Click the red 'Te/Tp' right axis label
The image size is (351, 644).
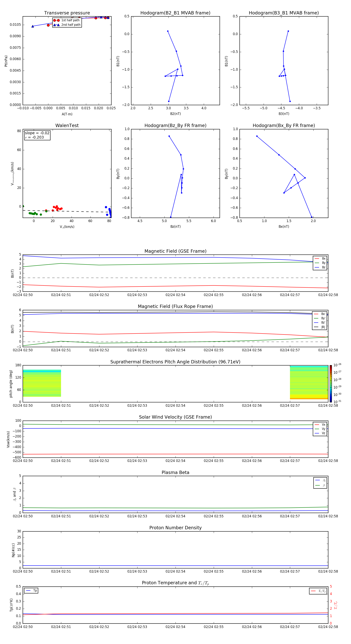pos(336,605)
